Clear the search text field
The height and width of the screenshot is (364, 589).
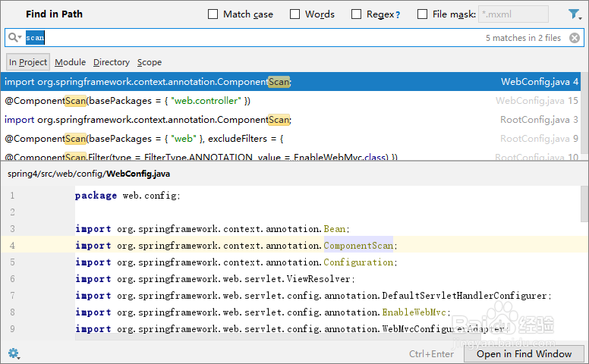[574, 38]
